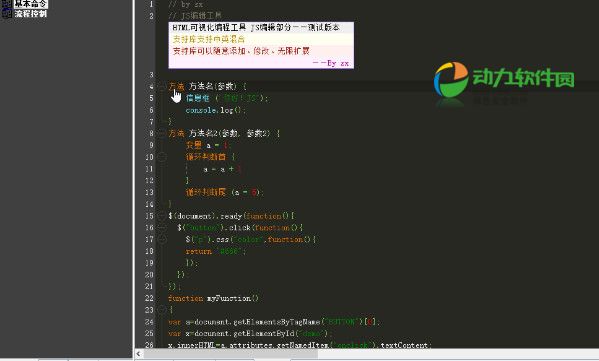Click the '// by zx' comment on line 1
599x361 pixels.
[186, 4]
